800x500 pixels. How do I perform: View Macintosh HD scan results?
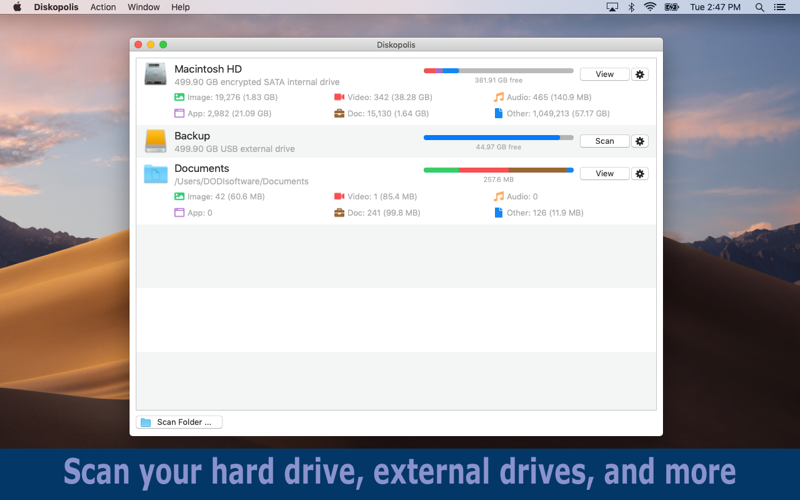pyautogui.click(x=605, y=74)
